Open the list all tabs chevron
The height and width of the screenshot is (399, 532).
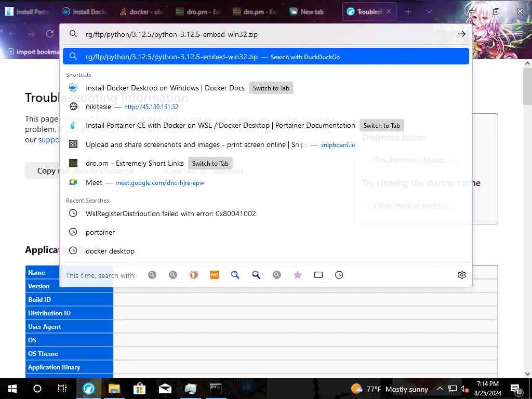[429, 11]
